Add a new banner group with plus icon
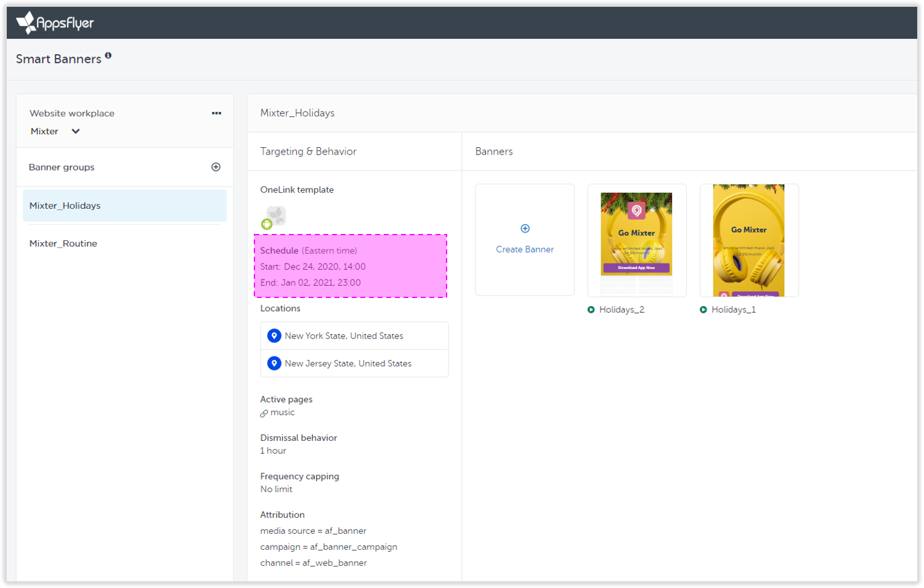 (216, 167)
